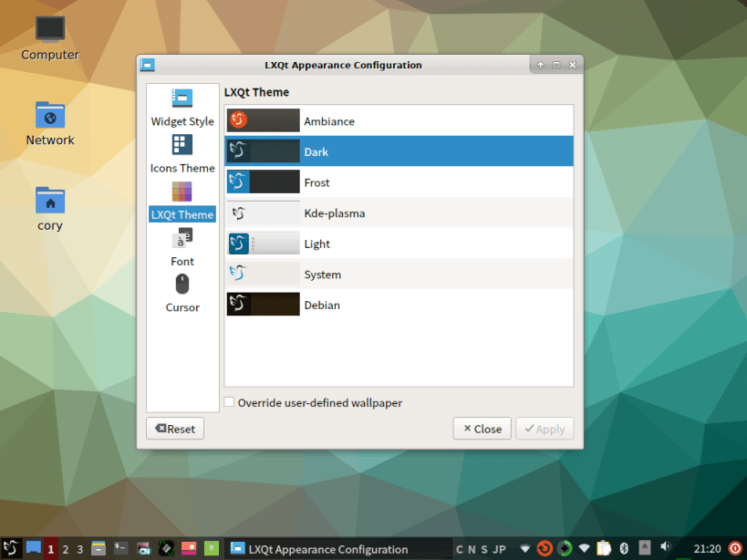The image size is (747, 560).
Task: Select the Ambiance theme
Action: [399, 121]
